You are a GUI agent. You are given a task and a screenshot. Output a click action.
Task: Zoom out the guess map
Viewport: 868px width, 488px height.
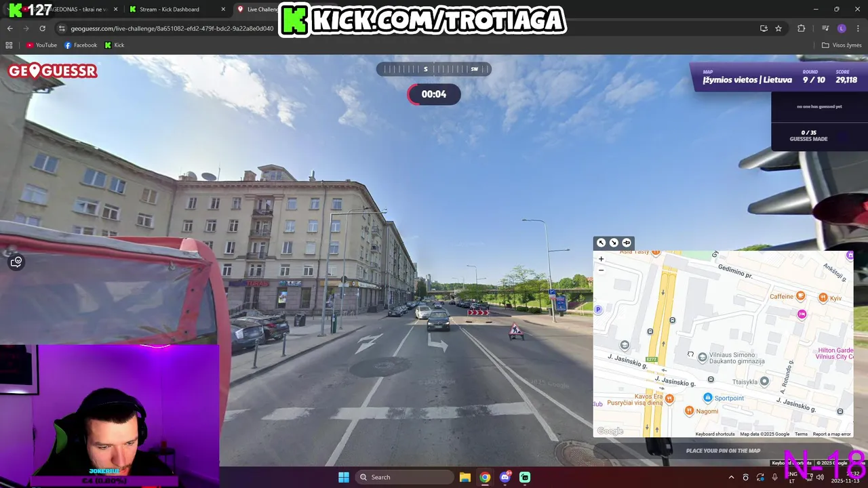(x=601, y=270)
